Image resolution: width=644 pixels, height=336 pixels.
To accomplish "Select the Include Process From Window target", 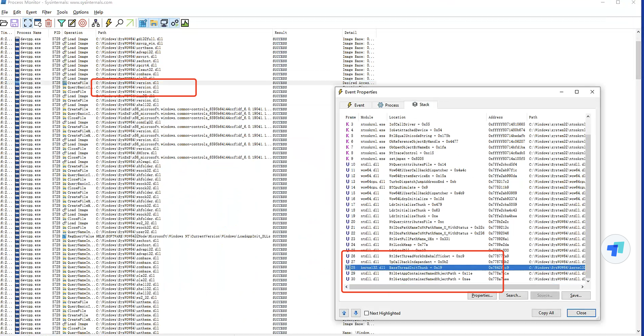I will (x=82, y=23).
